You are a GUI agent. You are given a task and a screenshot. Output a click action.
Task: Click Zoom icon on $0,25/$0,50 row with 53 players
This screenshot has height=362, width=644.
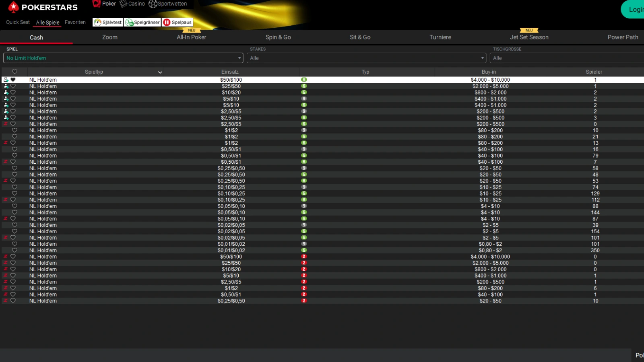tap(6, 181)
